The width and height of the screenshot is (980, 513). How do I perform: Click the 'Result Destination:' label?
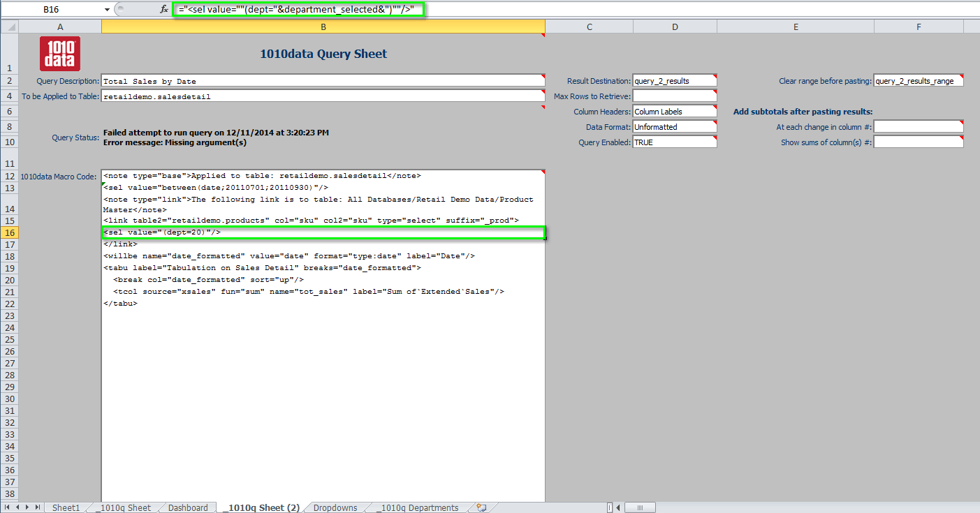(599, 81)
